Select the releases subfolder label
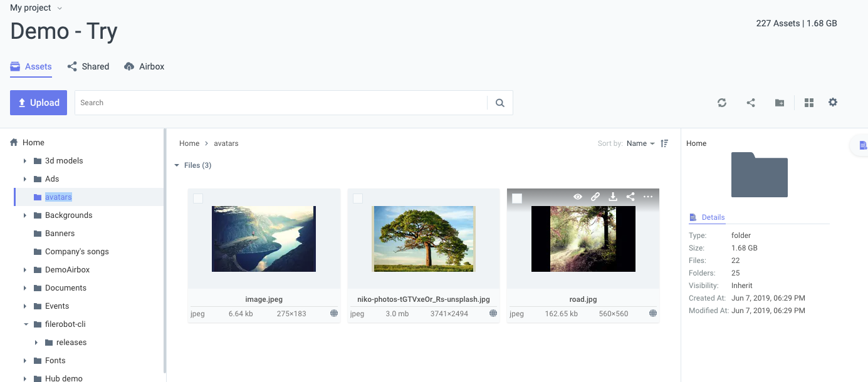 coord(71,343)
